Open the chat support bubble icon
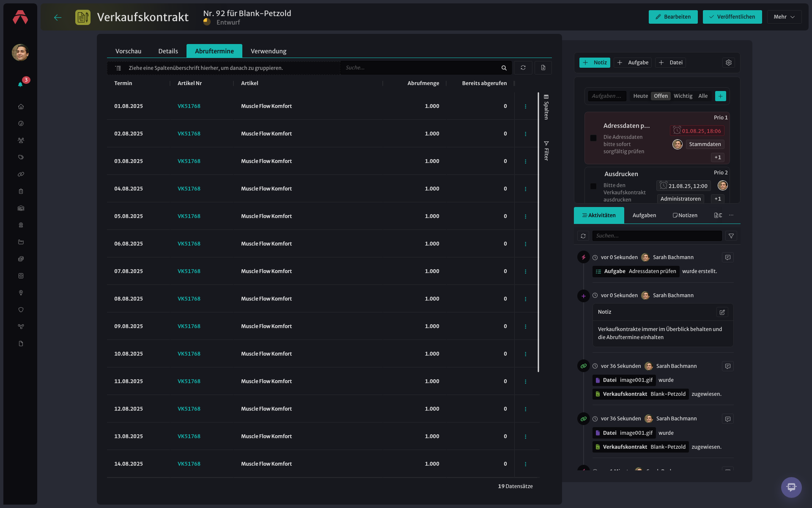Image resolution: width=812 pixels, height=508 pixels. point(791,487)
